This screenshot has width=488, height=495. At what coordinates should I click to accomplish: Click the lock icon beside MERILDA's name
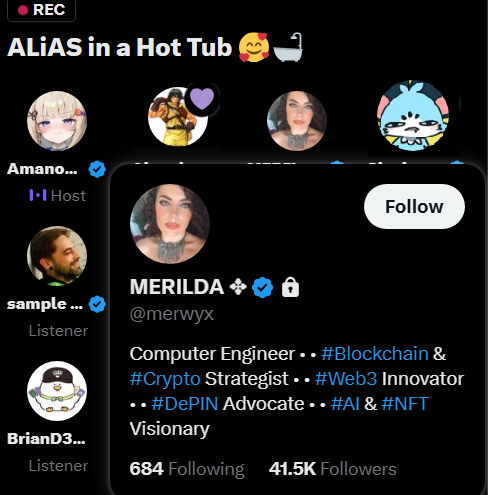click(290, 287)
